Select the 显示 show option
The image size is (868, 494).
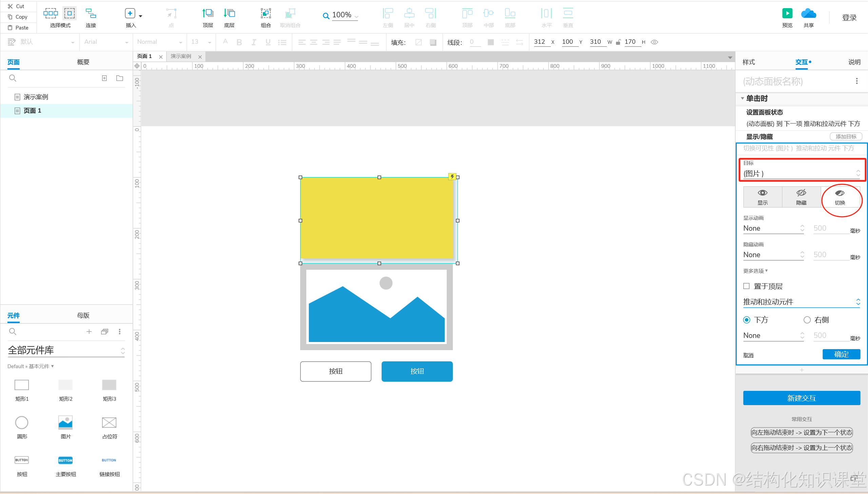coord(763,197)
